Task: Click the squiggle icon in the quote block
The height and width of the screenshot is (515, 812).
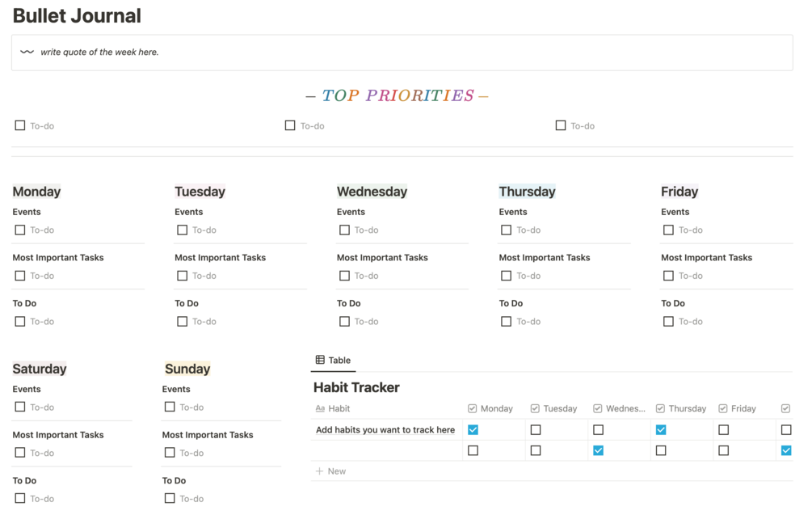Action: click(x=27, y=51)
